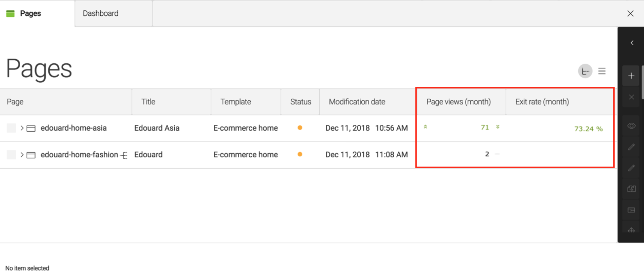Click the variant icon next to edouard-home-fashion
The width and height of the screenshot is (644, 277).
click(x=124, y=155)
